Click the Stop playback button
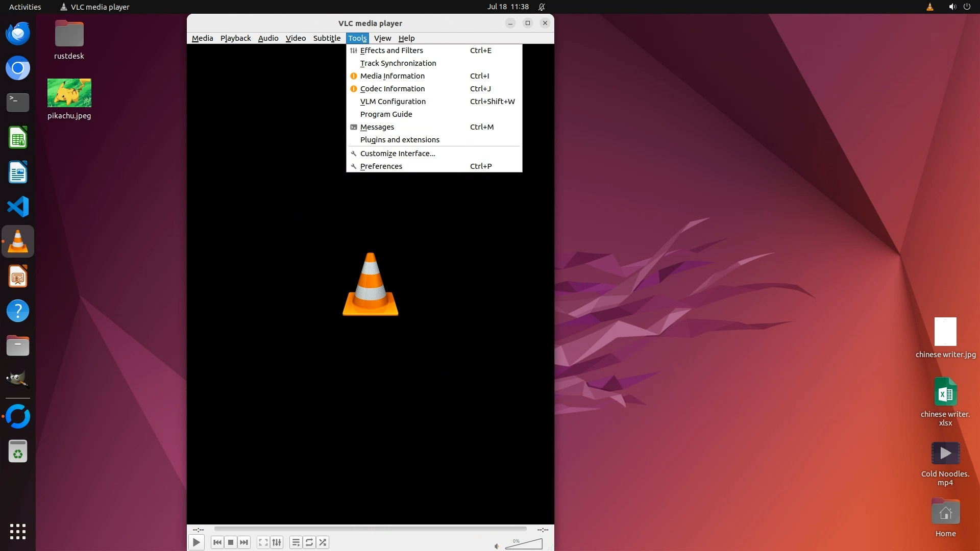 coord(231,542)
